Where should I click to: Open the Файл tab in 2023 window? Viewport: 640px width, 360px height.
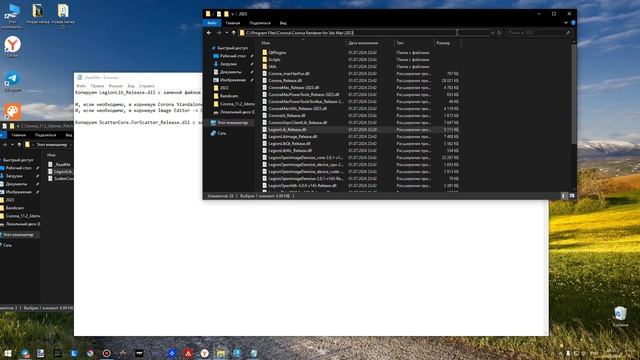[211, 23]
